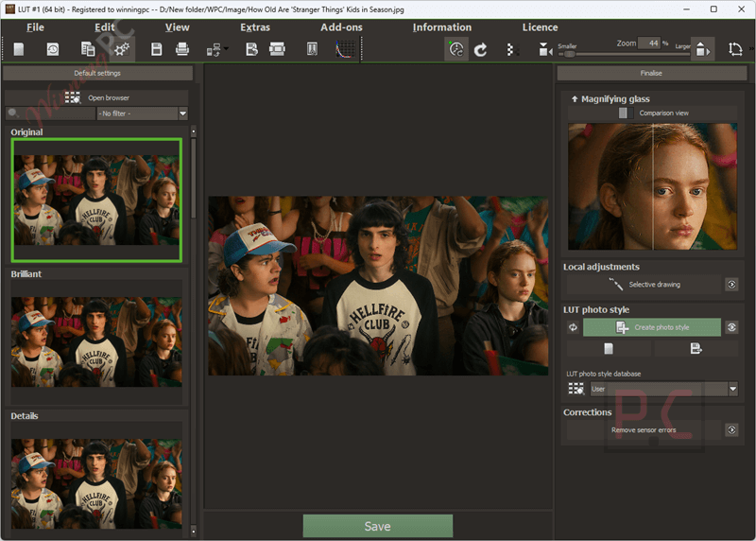Open the dropdown arrow beside the transfer icon

[x=226, y=49]
